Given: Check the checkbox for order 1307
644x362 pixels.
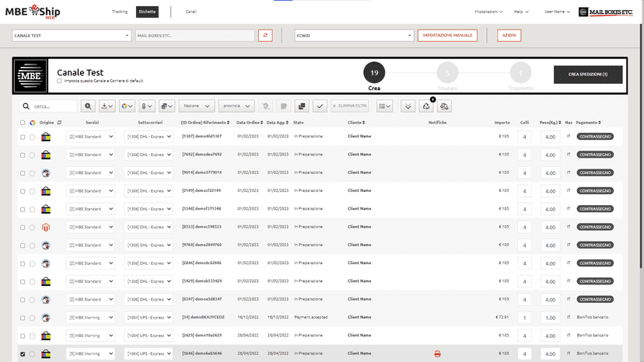Looking at the screenshot, I should 23,137.
